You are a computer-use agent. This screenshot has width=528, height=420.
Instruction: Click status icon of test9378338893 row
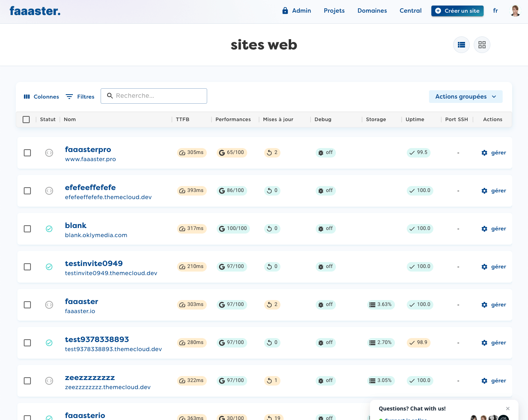pyautogui.click(x=49, y=343)
